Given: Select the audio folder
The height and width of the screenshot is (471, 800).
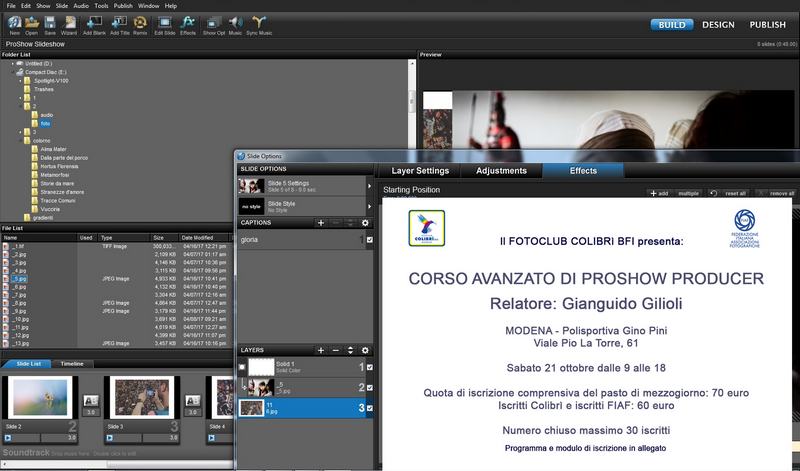Looking at the screenshot, I should (46, 115).
